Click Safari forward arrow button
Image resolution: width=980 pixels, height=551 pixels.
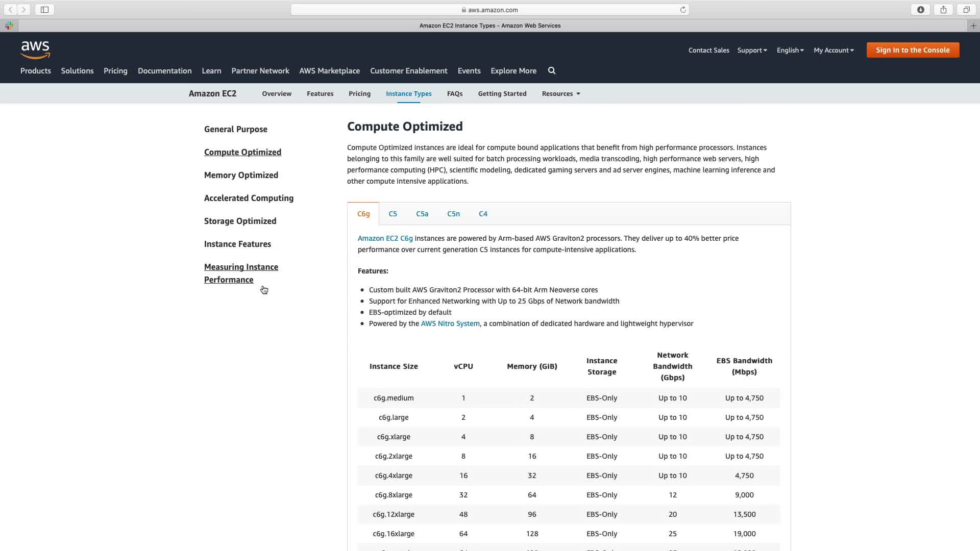click(x=23, y=10)
